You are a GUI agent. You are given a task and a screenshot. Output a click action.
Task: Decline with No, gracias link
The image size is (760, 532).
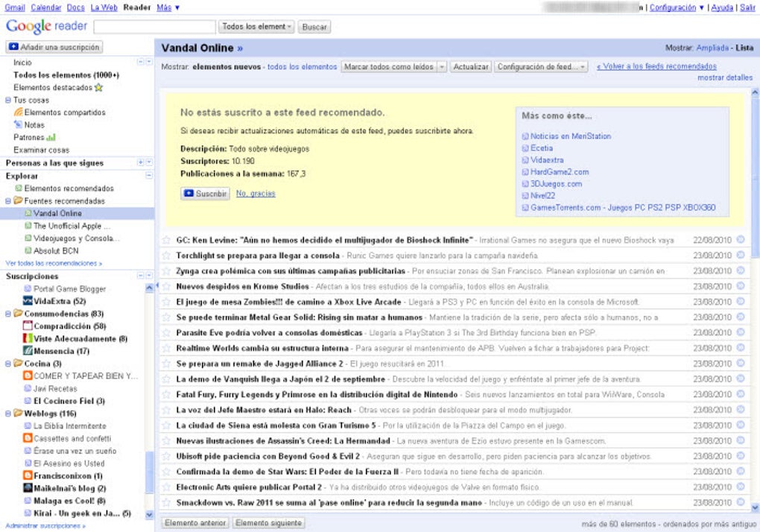(x=256, y=193)
